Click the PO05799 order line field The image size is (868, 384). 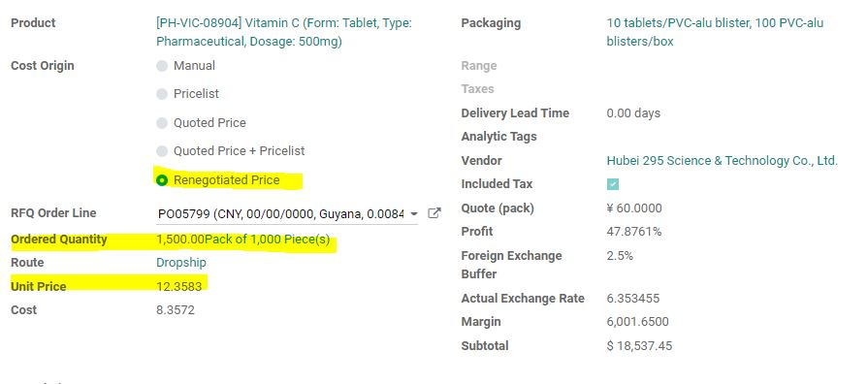pos(280,213)
